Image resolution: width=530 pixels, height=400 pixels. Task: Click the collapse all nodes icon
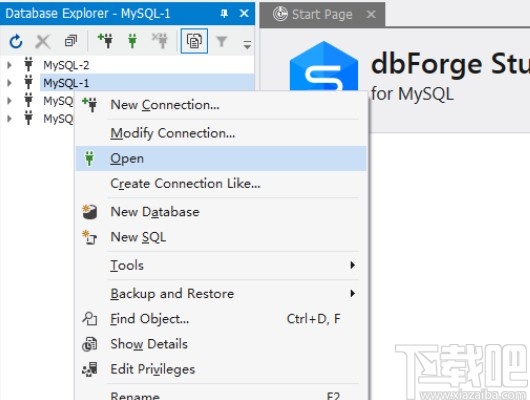(71, 41)
